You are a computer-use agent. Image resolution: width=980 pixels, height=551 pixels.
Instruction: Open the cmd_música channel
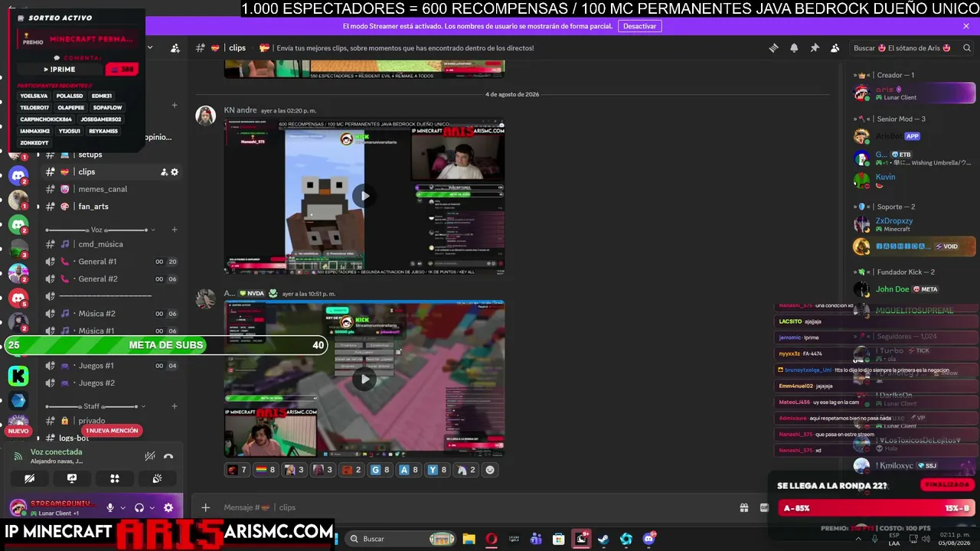111,244
